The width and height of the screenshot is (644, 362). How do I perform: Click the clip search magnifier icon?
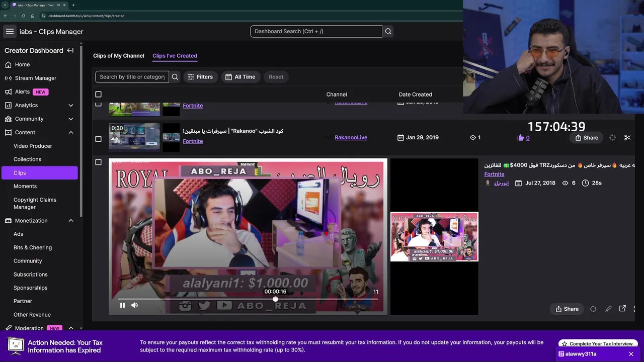click(175, 77)
